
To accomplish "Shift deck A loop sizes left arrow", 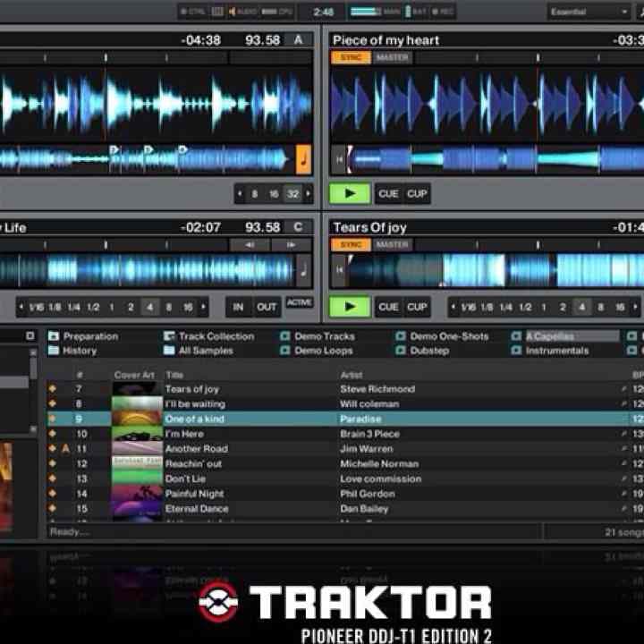I will pos(240,194).
